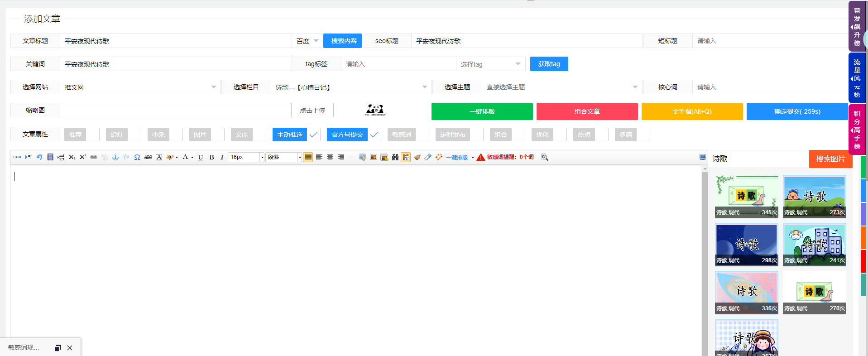
Task: Open find and replace binoculars icon
Action: point(395,157)
